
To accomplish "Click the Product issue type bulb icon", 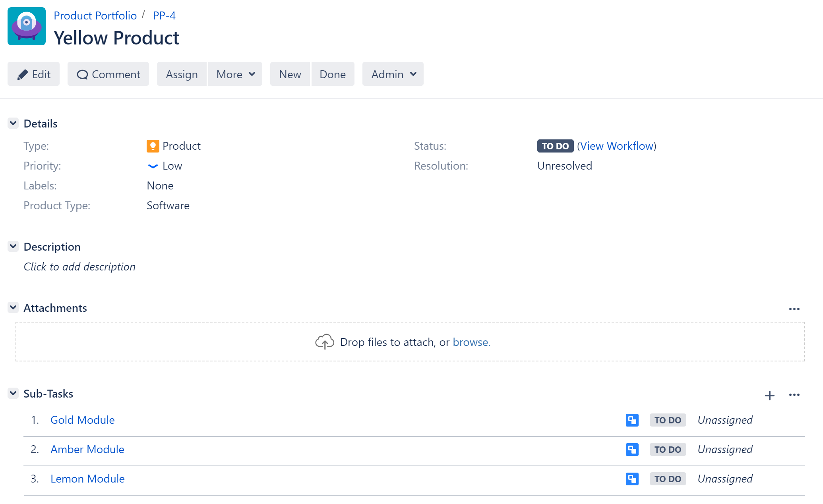I will tap(153, 146).
